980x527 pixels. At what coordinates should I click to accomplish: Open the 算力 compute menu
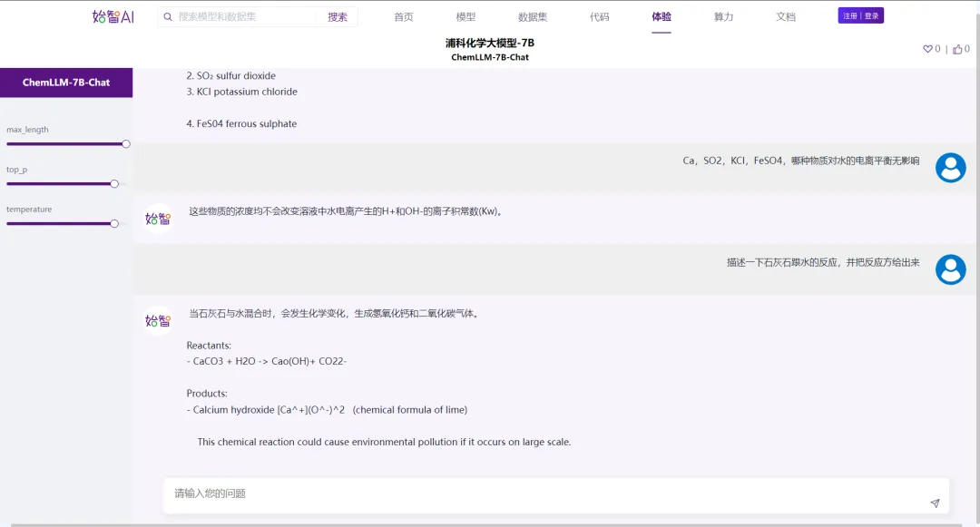point(723,17)
